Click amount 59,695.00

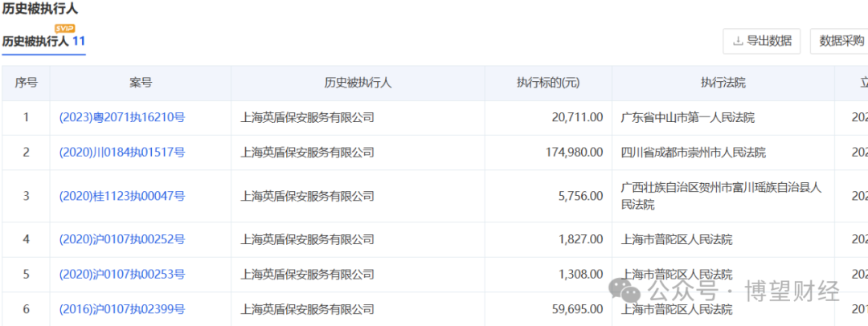tap(577, 309)
